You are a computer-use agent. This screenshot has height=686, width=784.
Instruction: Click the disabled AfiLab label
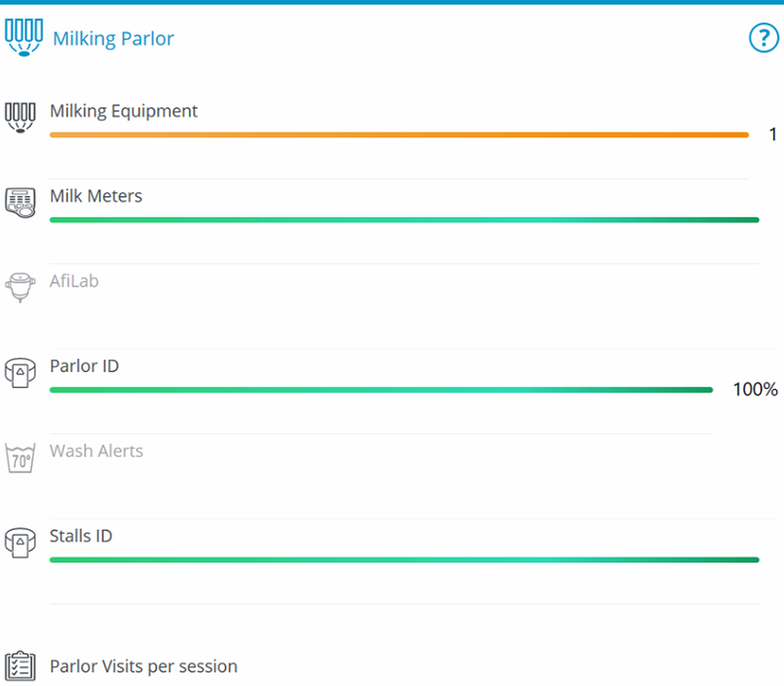tap(74, 281)
